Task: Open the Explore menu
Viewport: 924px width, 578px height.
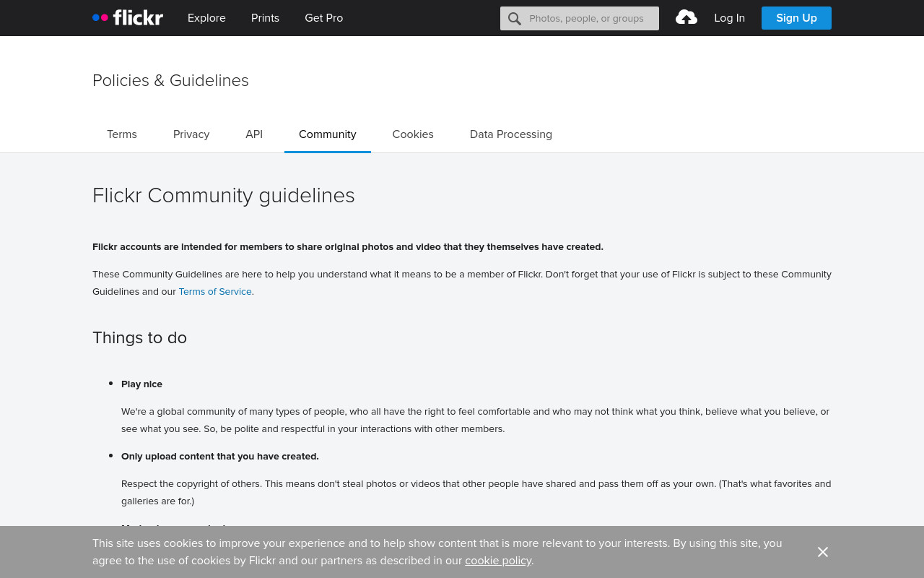Action: click(x=206, y=18)
